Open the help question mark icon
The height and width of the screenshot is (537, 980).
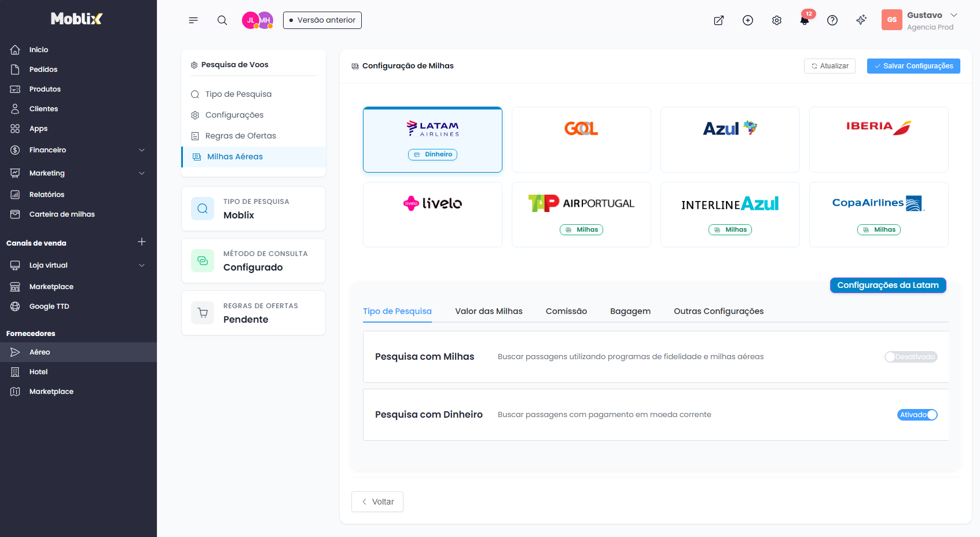832,20
